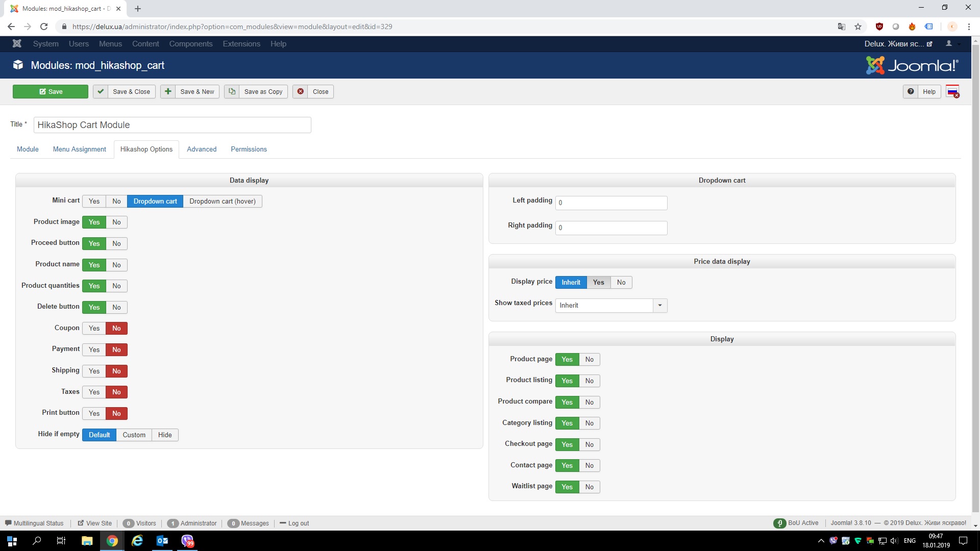Click the language flag icon in toolbar
Viewport: 980px width, 551px height.
[952, 92]
